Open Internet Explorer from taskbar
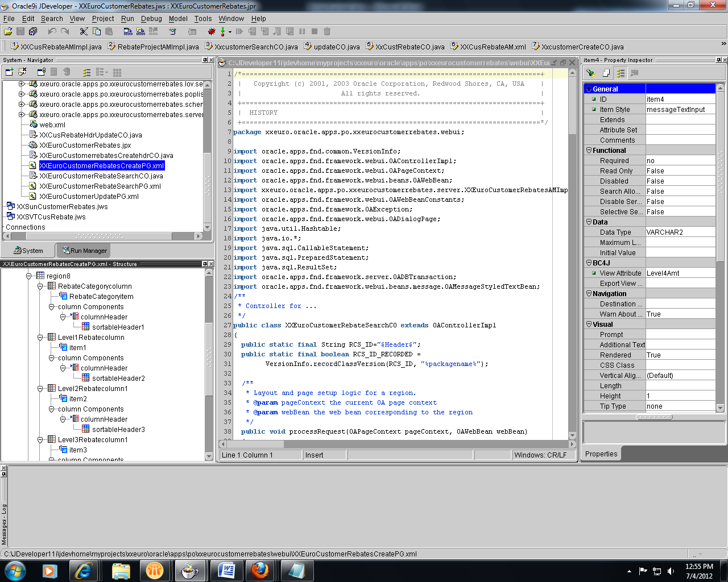The image size is (728, 582). point(84,570)
